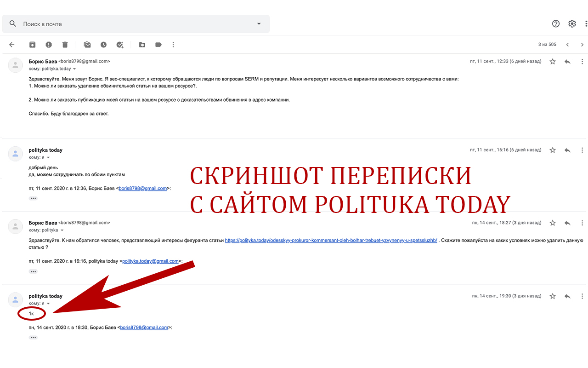This screenshot has width=588, height=368.
Task: Open toolbar more options menu
Action: tap(173, 45)
